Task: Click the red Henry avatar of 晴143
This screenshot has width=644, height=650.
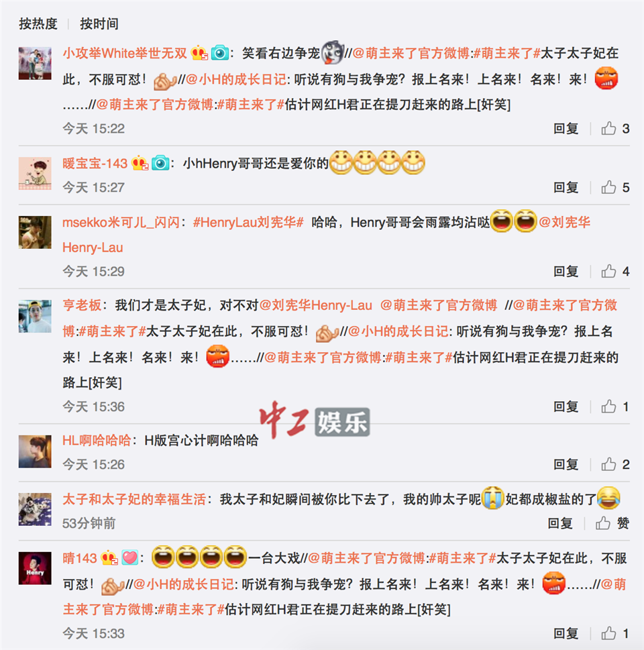Action: click(35, 568)
